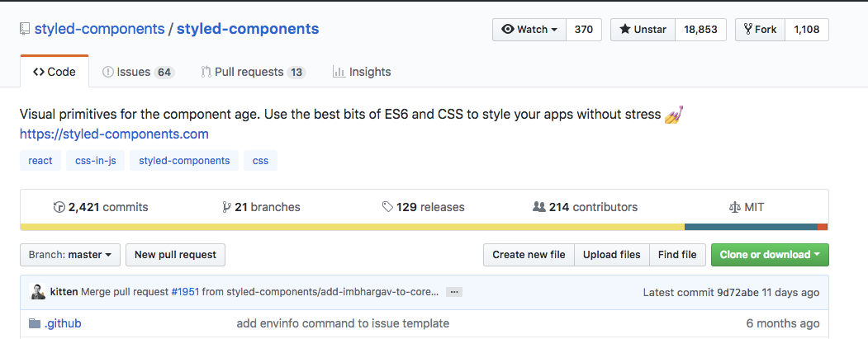This screenshot has height=339, width=868.
Task: View the 214 contributors page
Action: tap(585, 207)
